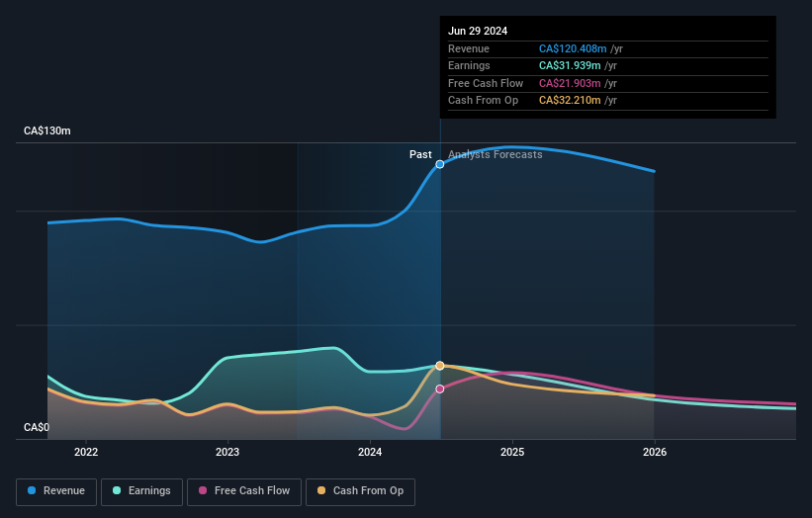Click the 2022 x-axis label
The image size is (812, 518).
point(86,453)
